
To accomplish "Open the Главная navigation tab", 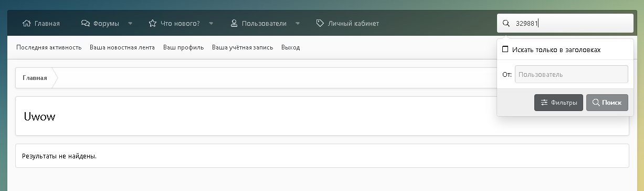I will point(41,23).
